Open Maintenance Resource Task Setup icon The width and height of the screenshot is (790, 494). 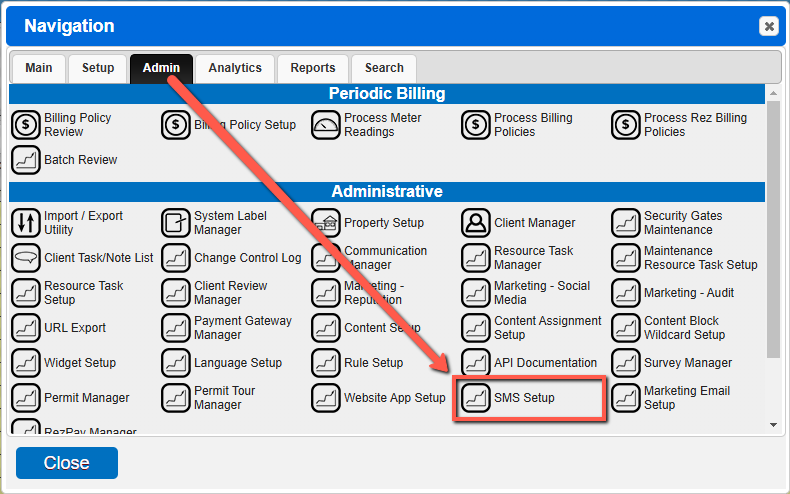coord(626,258)
